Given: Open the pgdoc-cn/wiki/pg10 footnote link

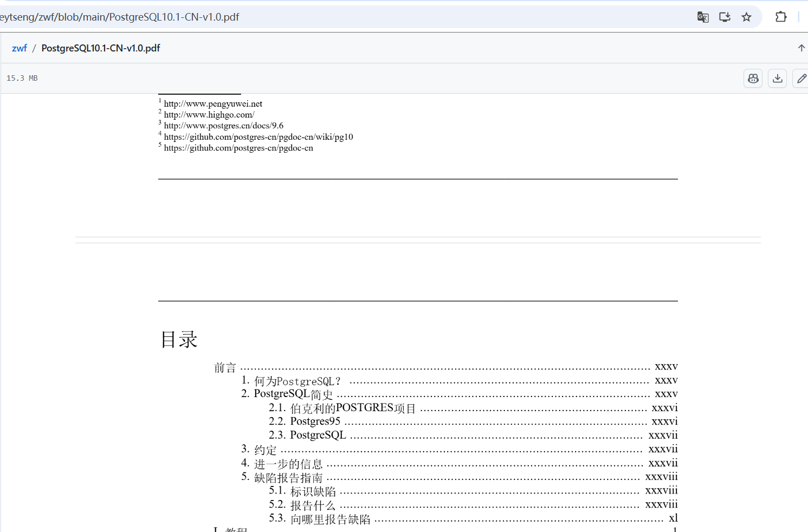Looking at the screenshot, I should 258,137.
